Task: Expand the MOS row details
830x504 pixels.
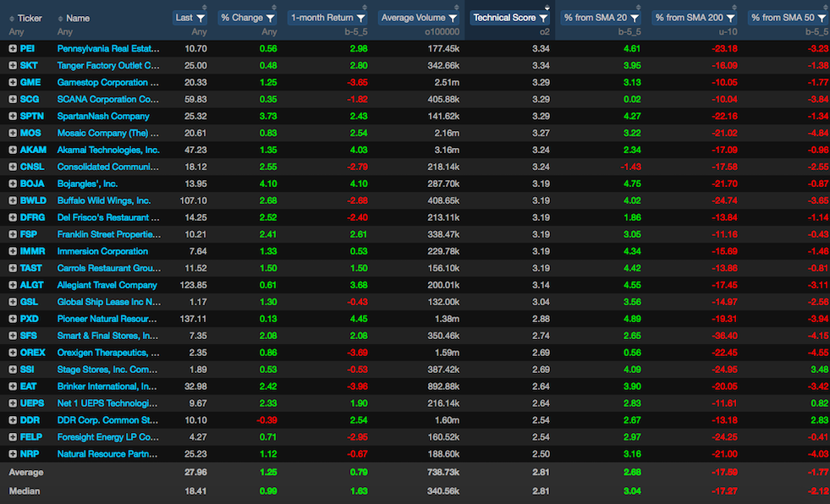Action: pyautogui.click(x=13, y=134)
